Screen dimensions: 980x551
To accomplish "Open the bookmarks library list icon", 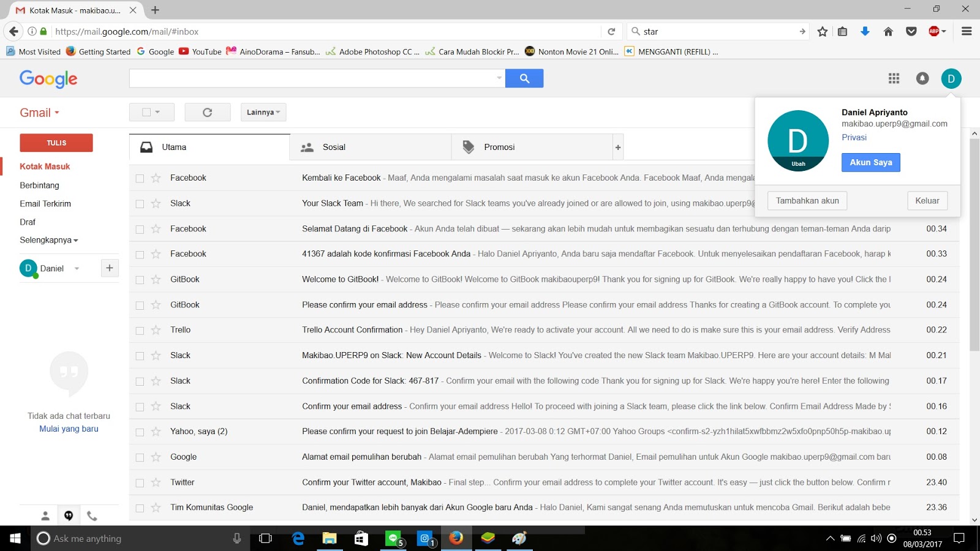I will pos(843,31).
